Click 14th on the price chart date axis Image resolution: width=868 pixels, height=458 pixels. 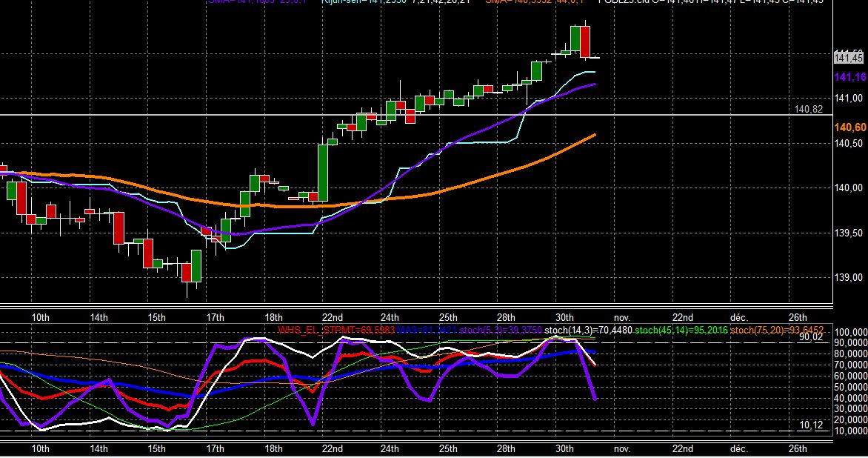click(99, 317)
